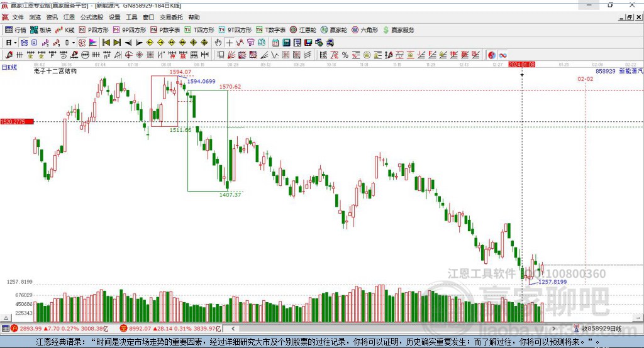The height and width of the screenshot is (348, 644).
Task: Click the 收858929日线 status entry
Action: (598, 329)
